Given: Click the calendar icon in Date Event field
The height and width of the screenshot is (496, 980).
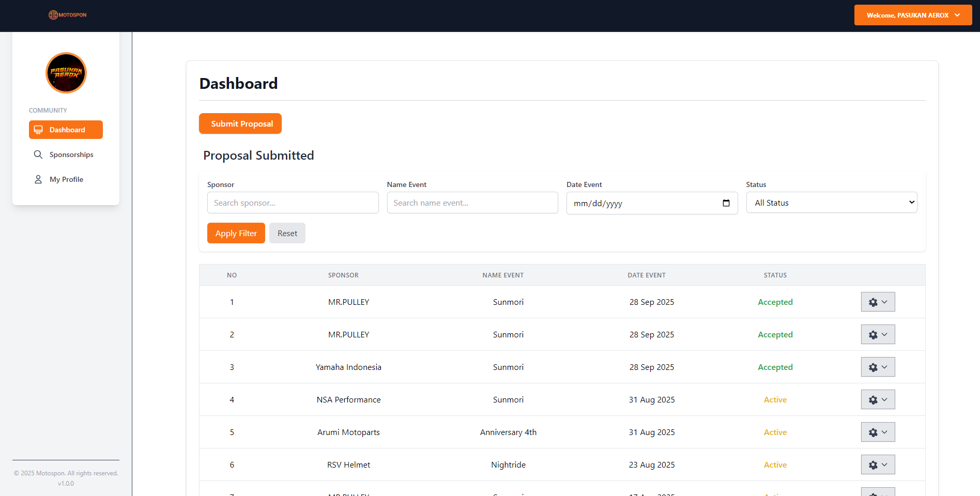Looking at the screenshot, I should point(726,203).
